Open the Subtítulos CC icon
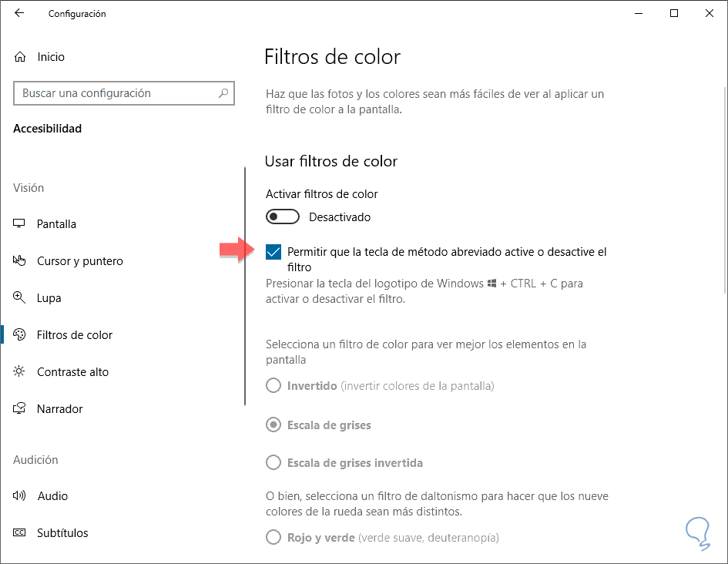This screenshot has height=564, width=728. tap(20, 533)
